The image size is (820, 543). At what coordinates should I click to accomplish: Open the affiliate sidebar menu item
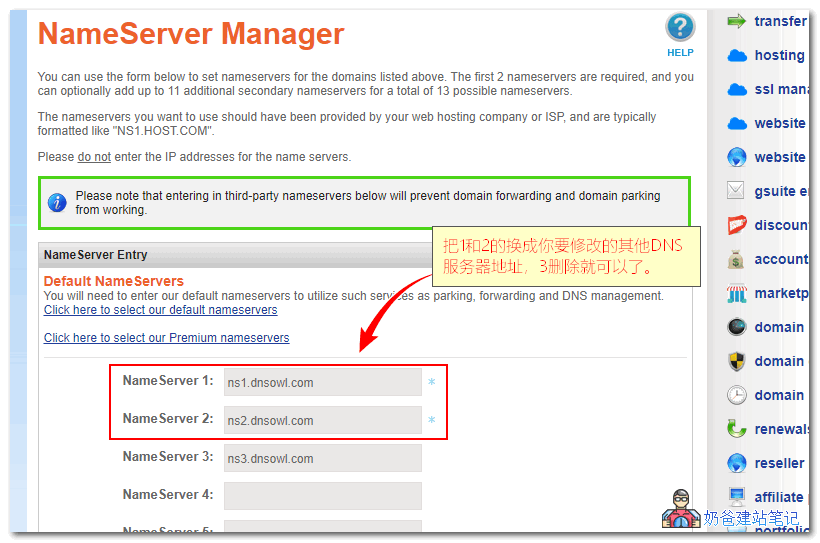click(x=778, y=497)
